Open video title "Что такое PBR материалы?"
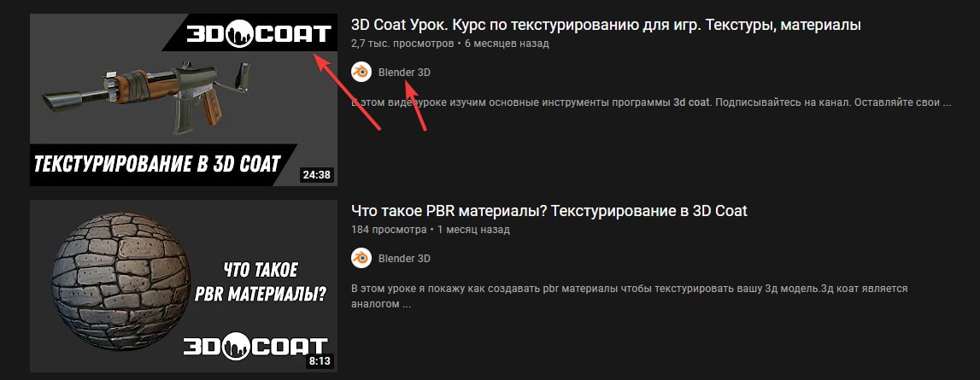Screen dimensions: 980x380 tap(549, 211)
